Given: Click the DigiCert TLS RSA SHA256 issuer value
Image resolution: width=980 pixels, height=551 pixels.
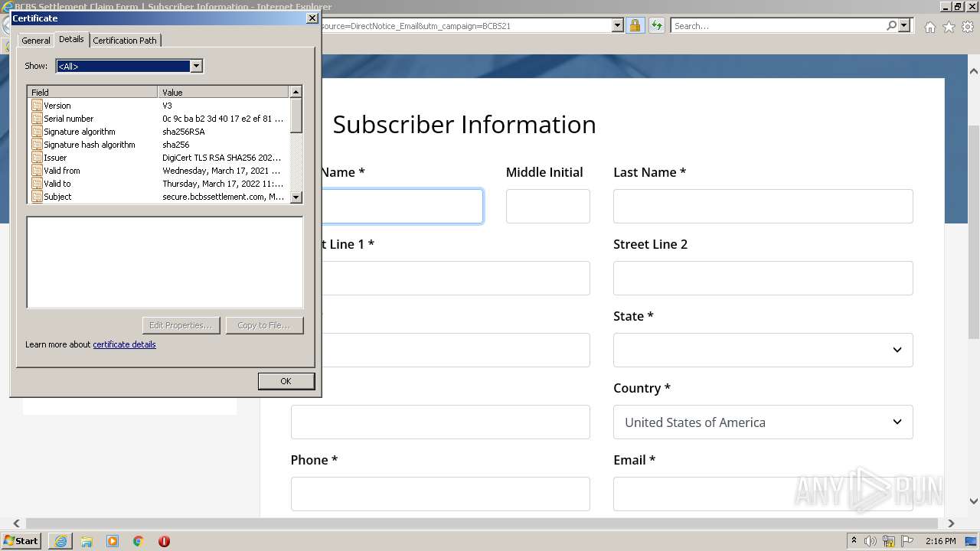Looking at the screenshot, I should pos(222,158).
